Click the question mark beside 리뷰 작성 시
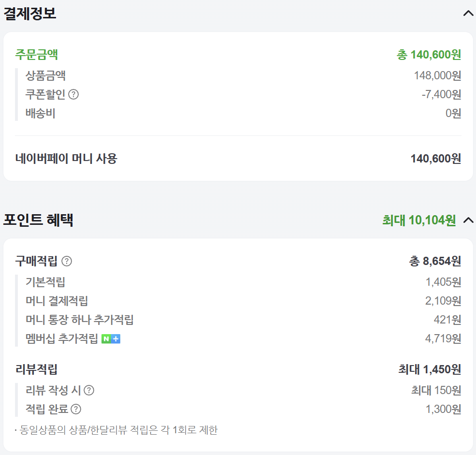The image size is (476, 455). [x=89, y=390]
